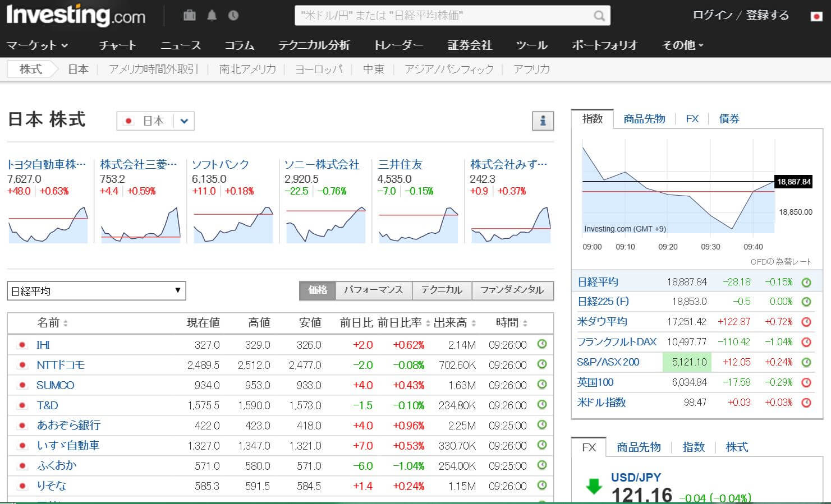Open the フランクフルトDAX index link
831x504 pixels.
tap(617, 342)
